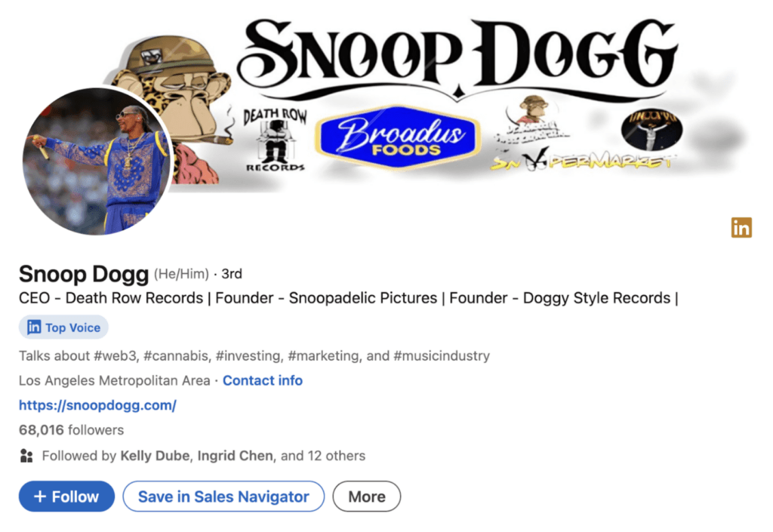Click the gold LinkedIn premium icon
773x532 pixels.
(741, 228)
